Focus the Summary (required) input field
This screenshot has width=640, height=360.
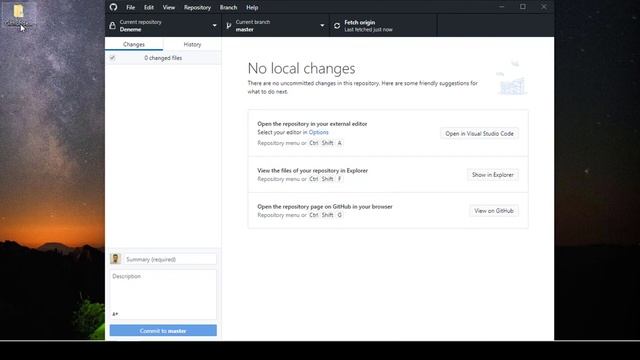click(170, 259)
